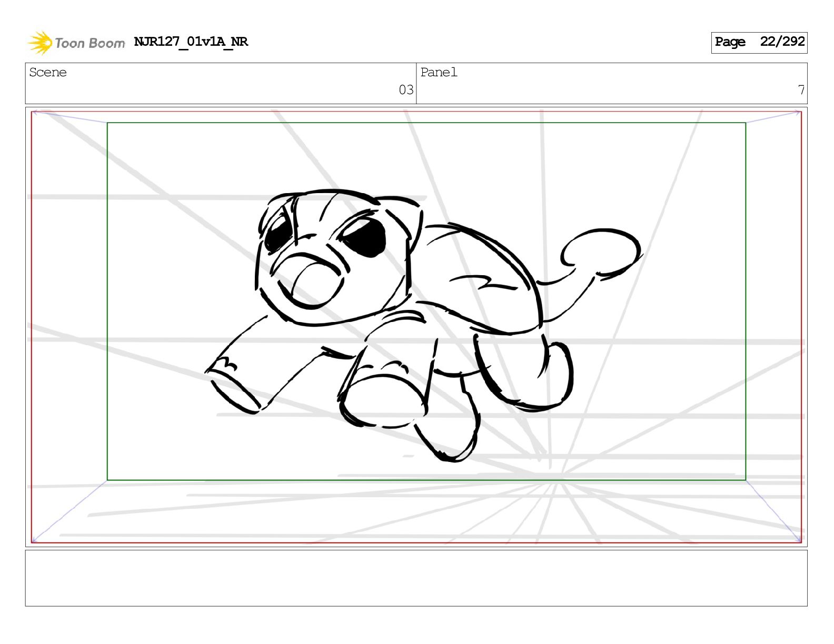Click scene number 03
The width and height of the screenshot is (834, 644).
tap(406, 90)
